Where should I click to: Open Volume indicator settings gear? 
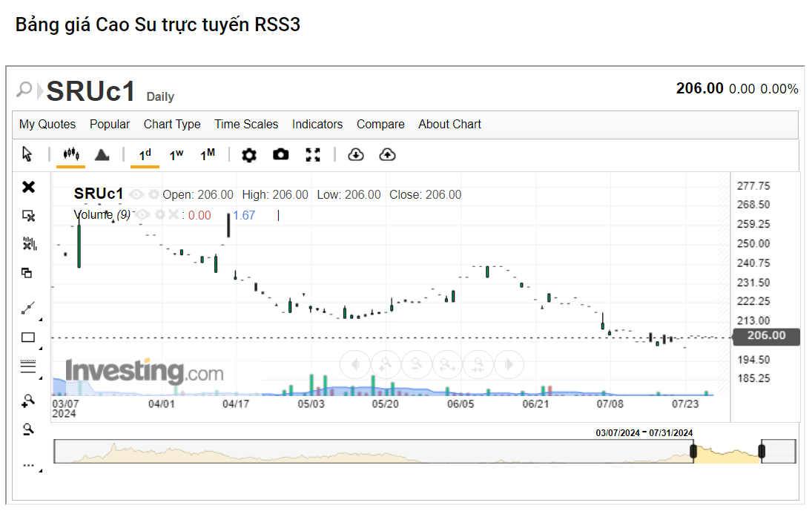pos(160,214)
